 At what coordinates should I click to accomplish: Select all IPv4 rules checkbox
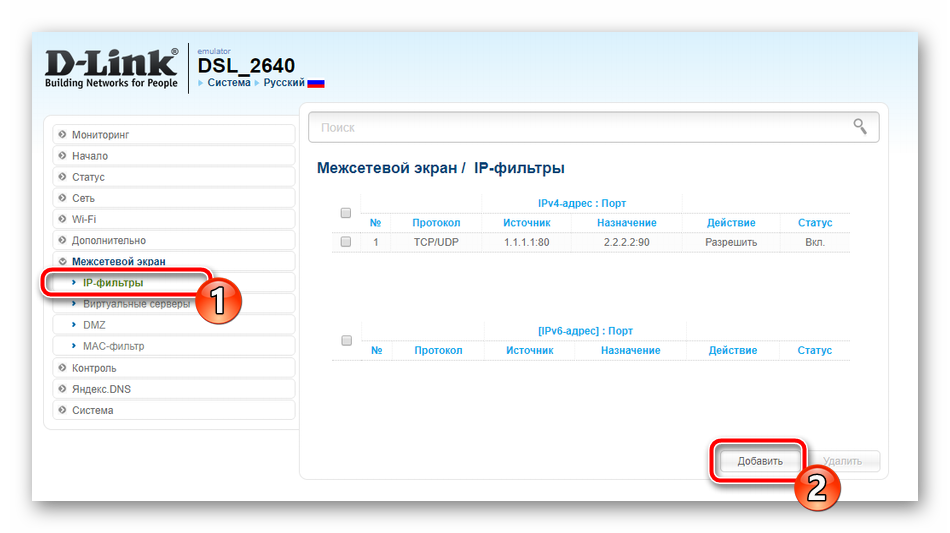[346, 213]
